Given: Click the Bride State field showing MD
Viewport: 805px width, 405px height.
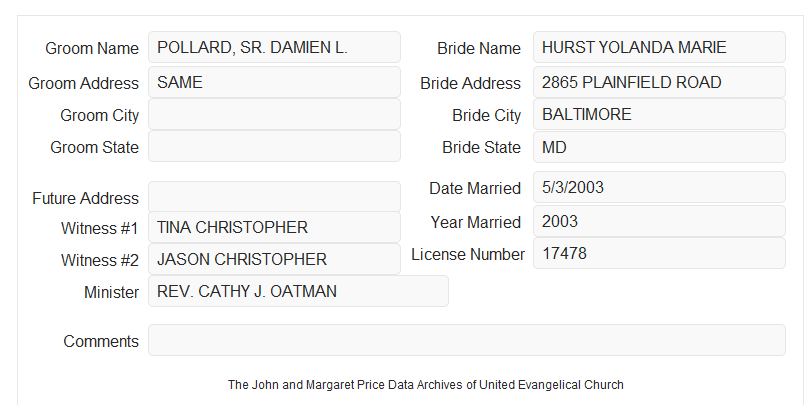Looking at the screenshot, I should (x=659, y=147).
